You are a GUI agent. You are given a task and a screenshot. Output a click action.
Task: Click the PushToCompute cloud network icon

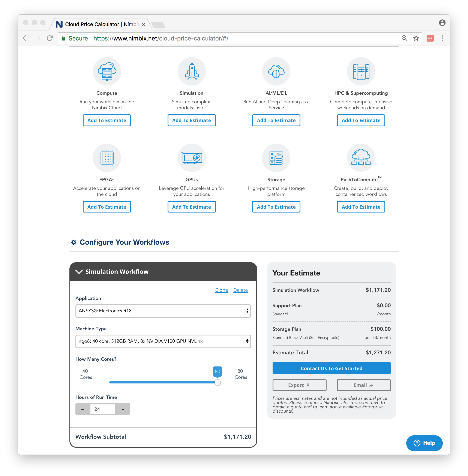coord(361,158)
